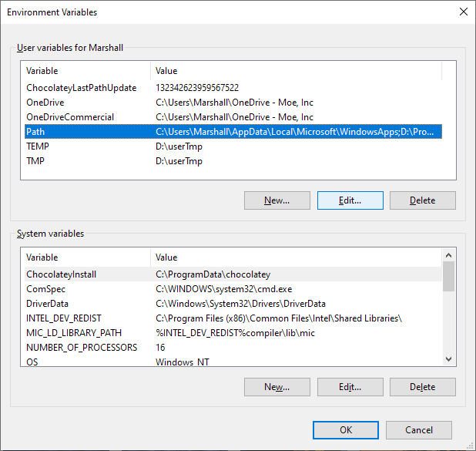Click New button under User variables
Image resolution: width=476 pixels, height=451 pixels.
pos(277,200)
